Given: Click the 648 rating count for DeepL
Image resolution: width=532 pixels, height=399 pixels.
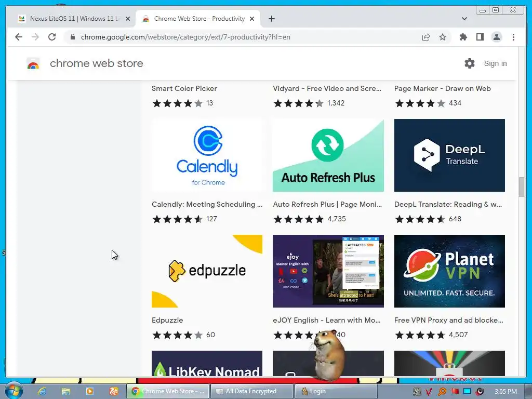Looking at the screenshot, I should [455, 219].
